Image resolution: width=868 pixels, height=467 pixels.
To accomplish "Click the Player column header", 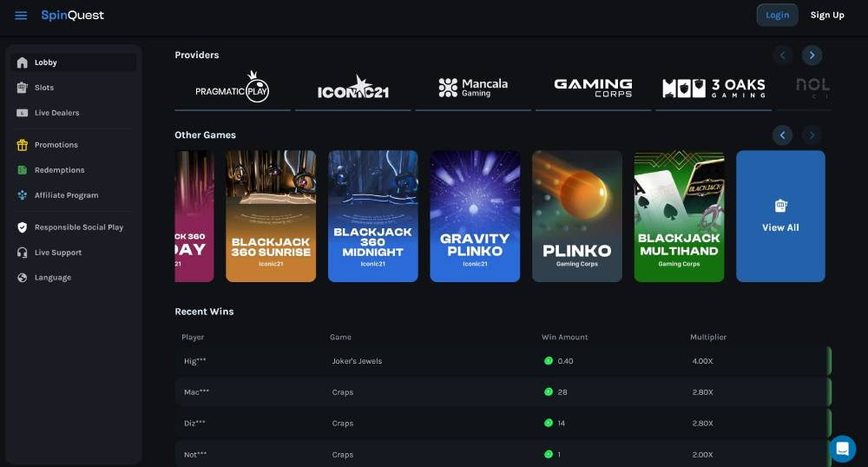I will click(x=193, y=337).
